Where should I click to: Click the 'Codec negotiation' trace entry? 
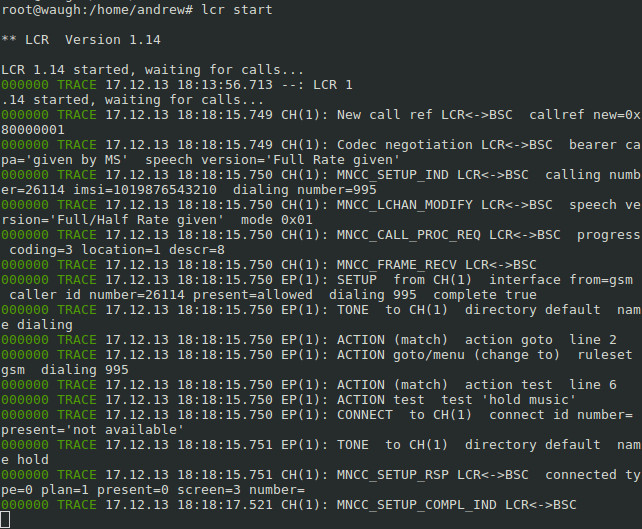click(x=405, y=145)
